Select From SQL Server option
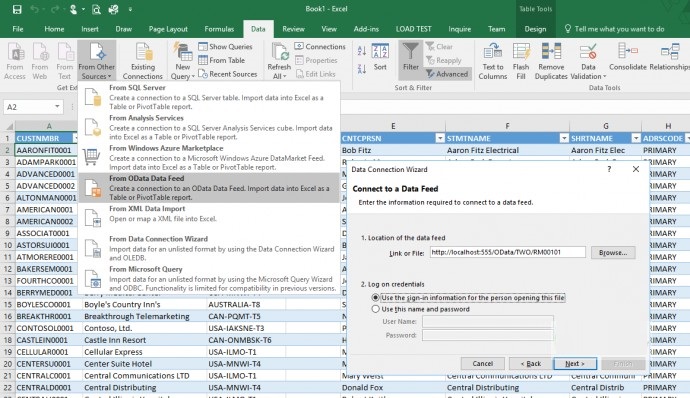 pyautogui.click(x=209, y=96)
